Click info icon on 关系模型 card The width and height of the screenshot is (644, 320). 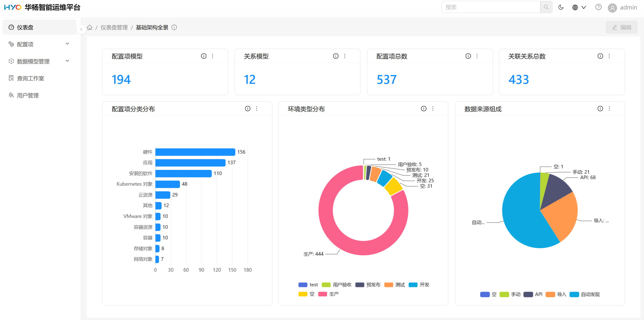335,56
